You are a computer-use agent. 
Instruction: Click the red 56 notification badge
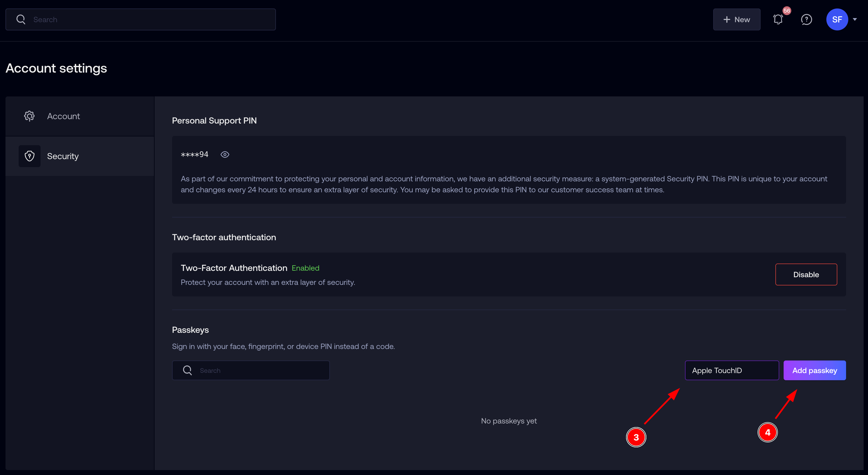(x=786, y=11)
